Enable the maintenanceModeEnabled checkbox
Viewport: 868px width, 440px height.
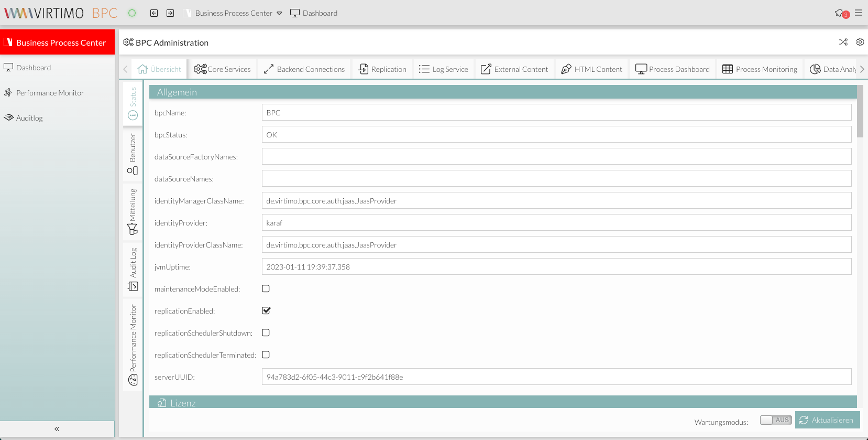tap(266, 289)
